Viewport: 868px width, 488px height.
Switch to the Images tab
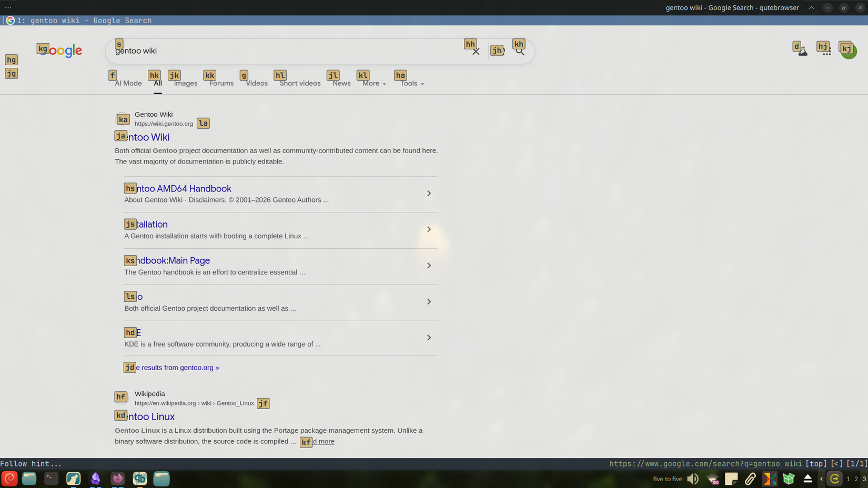coord(185,83)
